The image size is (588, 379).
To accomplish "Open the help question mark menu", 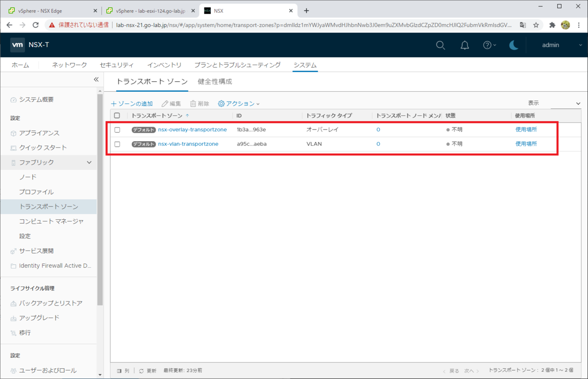I will (489, 45).
